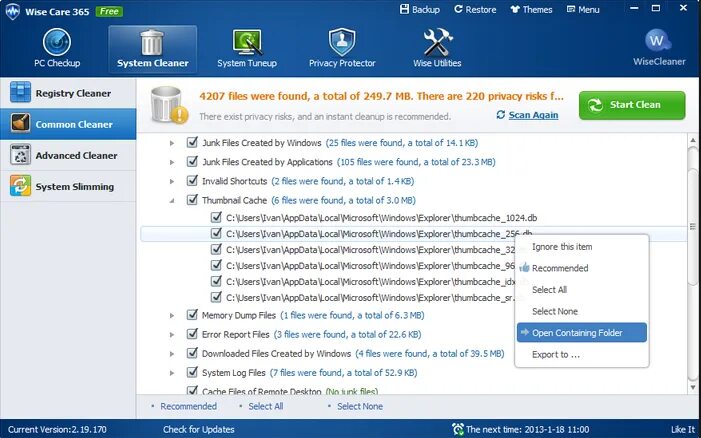Toggle the Thumbnail Cache checkbox

tap(192, 200)
